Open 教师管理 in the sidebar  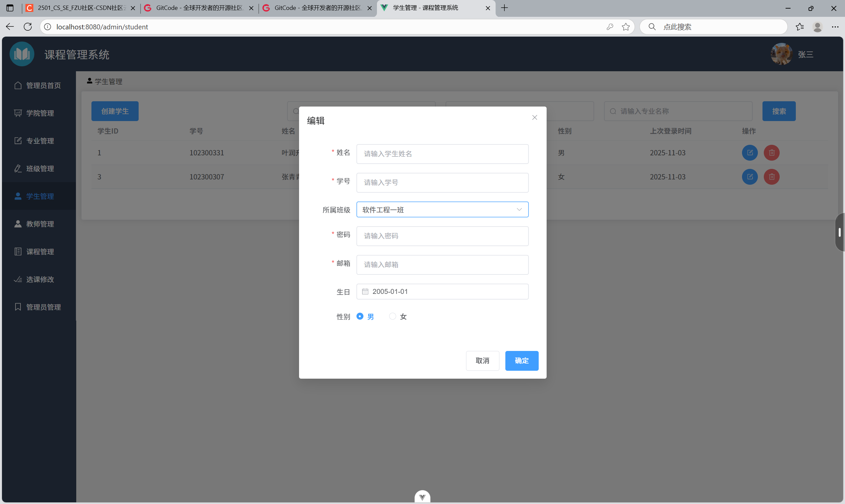point(40,224)
